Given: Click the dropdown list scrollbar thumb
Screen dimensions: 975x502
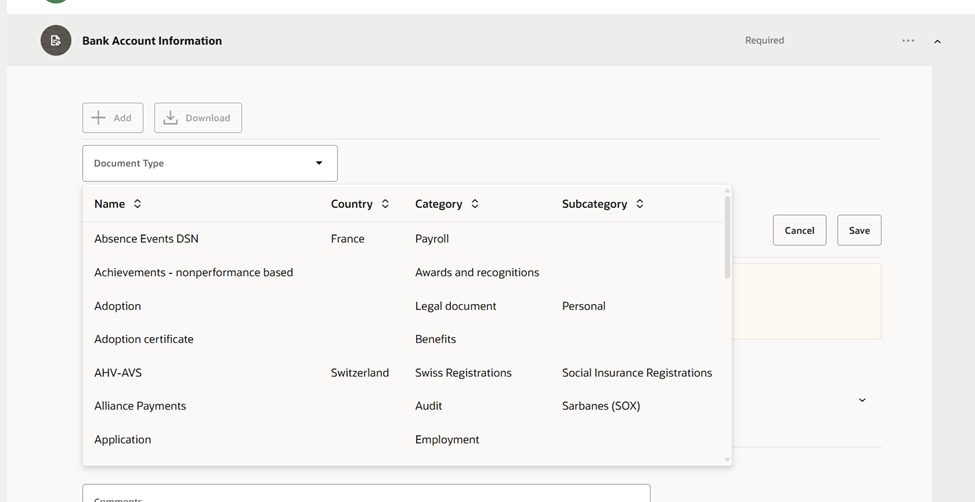Looking at the screenshot, I should (x=728, y=237).
